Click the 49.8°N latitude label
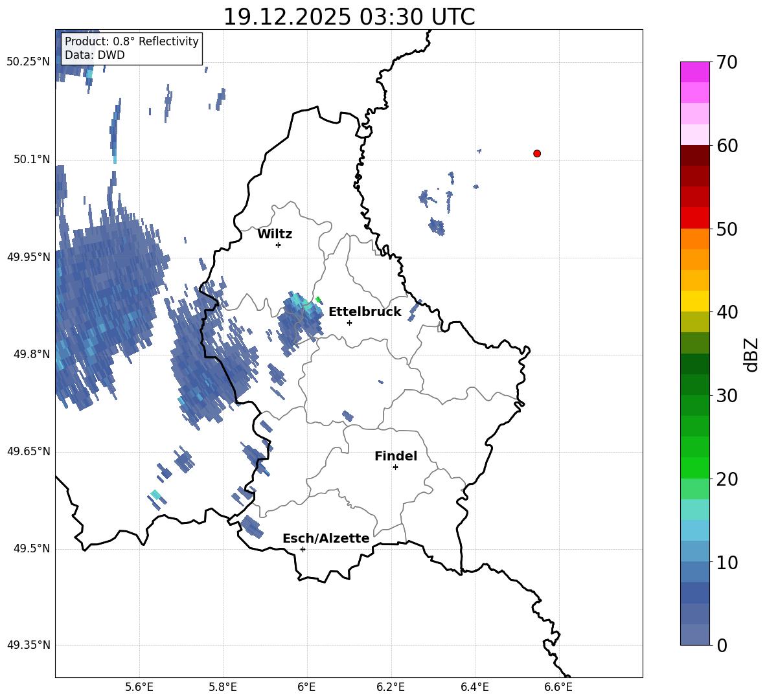This screenshot has width=767, height=700. pos(31,354)
